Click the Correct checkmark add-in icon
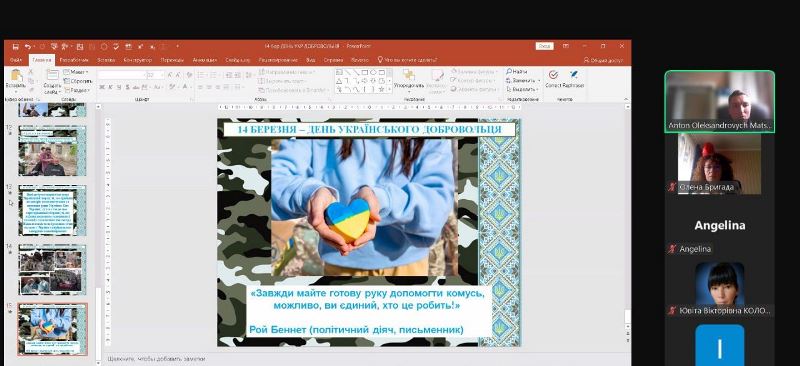The width and height of the screenshot is (800, 366). (554, 75)
